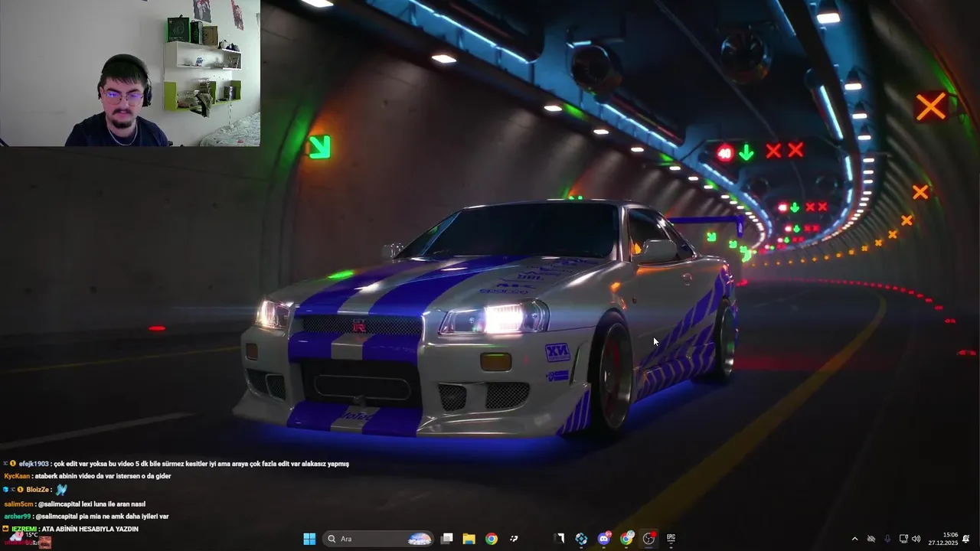
Task: Expand the hidden system tray icons chevron
Action: click(854, 539)
